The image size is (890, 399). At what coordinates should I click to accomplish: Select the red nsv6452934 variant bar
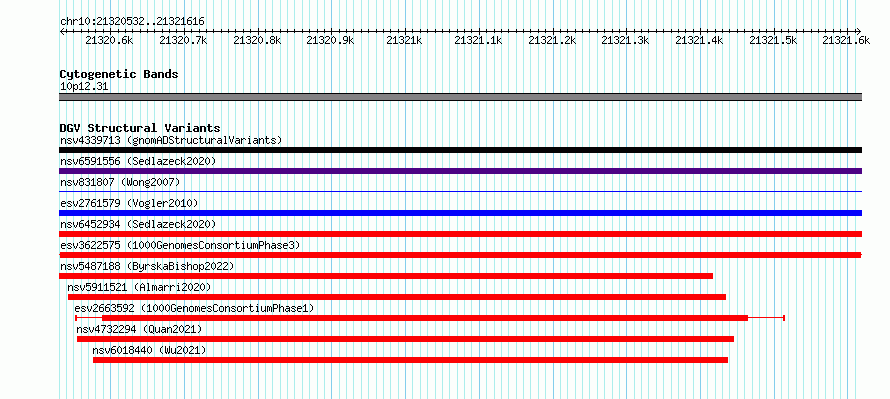click(x=460, y=234)
